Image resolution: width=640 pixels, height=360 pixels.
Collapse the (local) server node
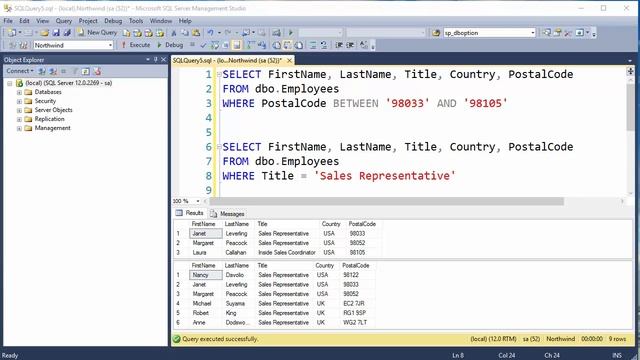click(x=9, y=83)
